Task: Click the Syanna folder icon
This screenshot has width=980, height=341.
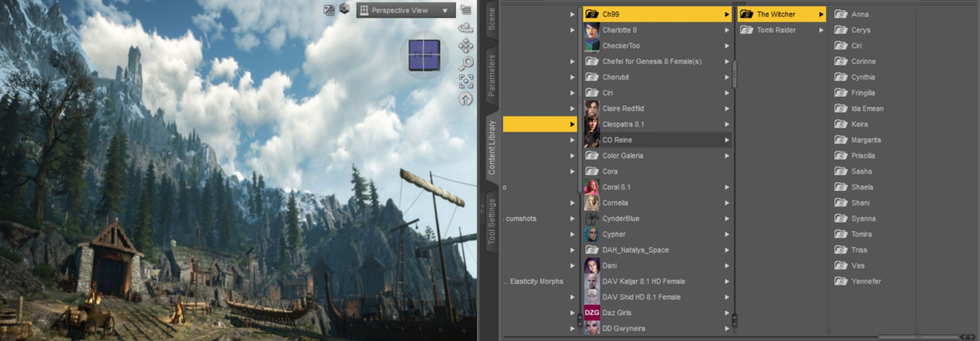Action: click(841, 219)
